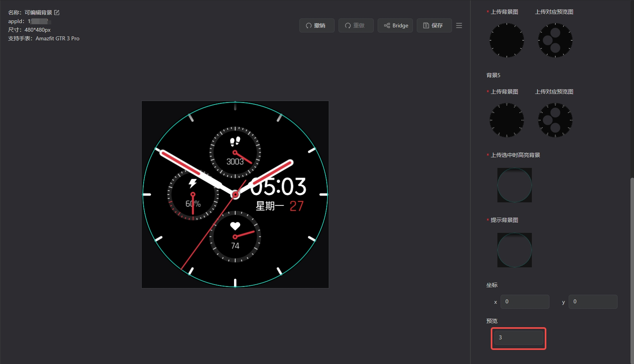Screen dimensions: 634x364
Task: Click the top preview thumbnail with three circles
Action: point(555,40)
